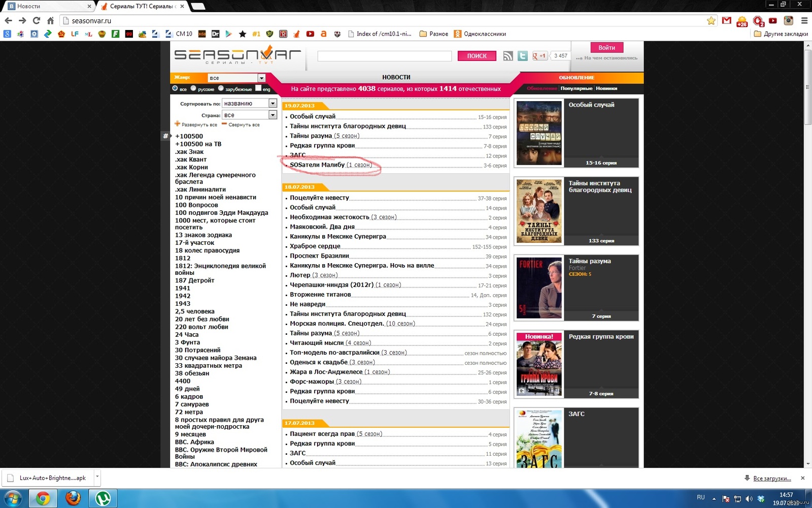Launch uTorrent from the taskbar
Image resolution: width=812 pixels, height=508 pixels.
[103, 498]
